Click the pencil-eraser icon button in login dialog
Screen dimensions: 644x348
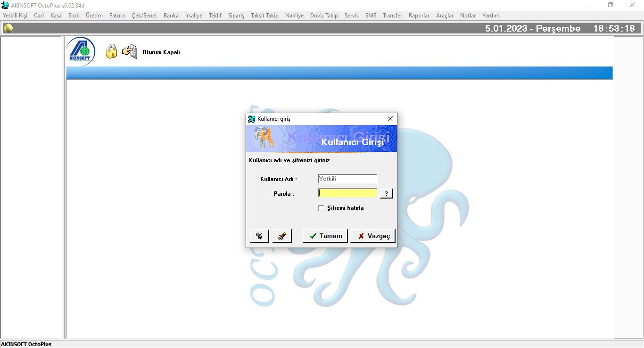(282, 236)
